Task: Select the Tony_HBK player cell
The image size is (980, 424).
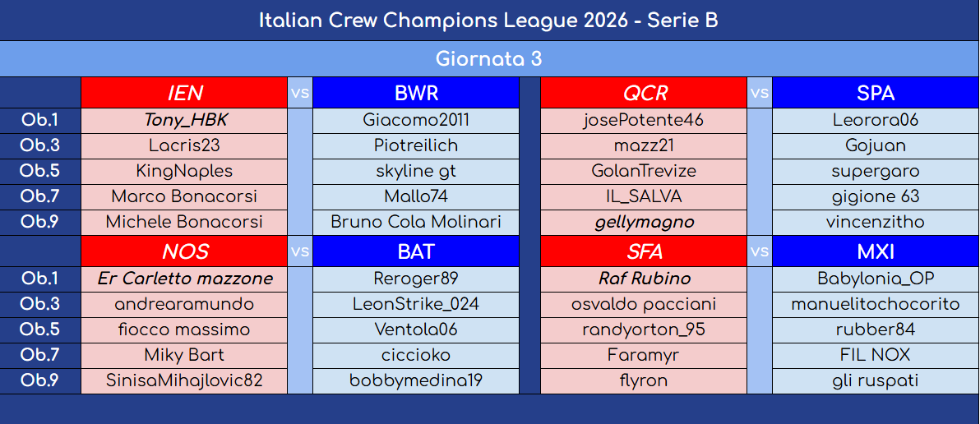Action: pyautogui.click(x=184, y=121)
